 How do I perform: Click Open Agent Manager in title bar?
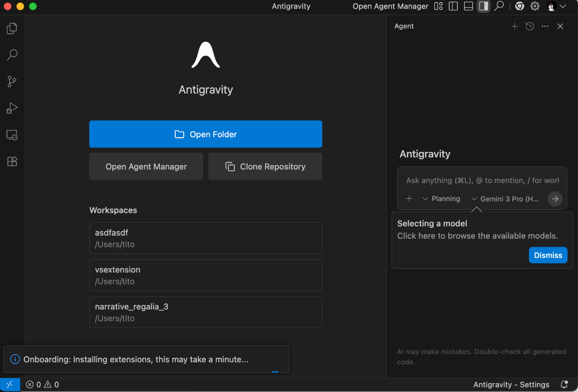point(390,6)
